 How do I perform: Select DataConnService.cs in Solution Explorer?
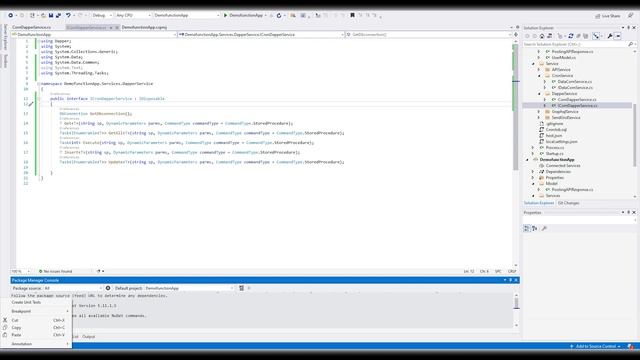pos(575,82)
